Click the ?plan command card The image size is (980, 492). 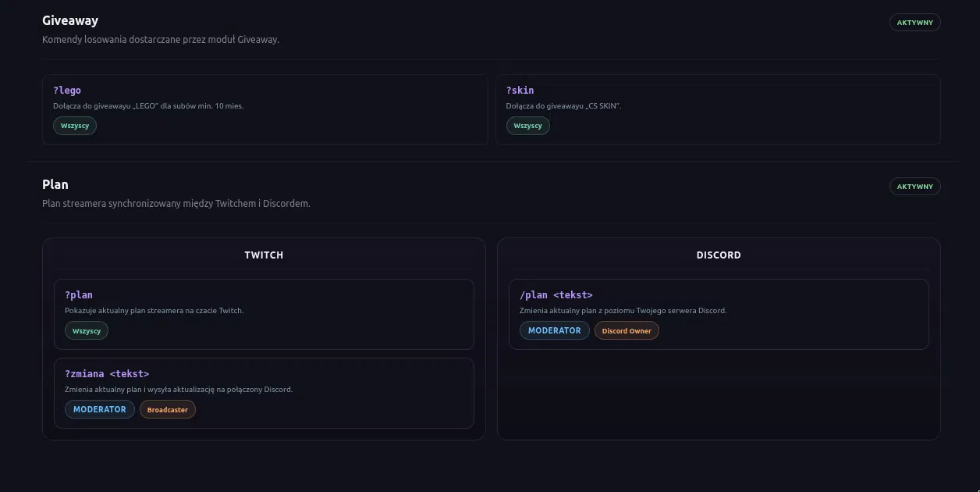point(264,314)
